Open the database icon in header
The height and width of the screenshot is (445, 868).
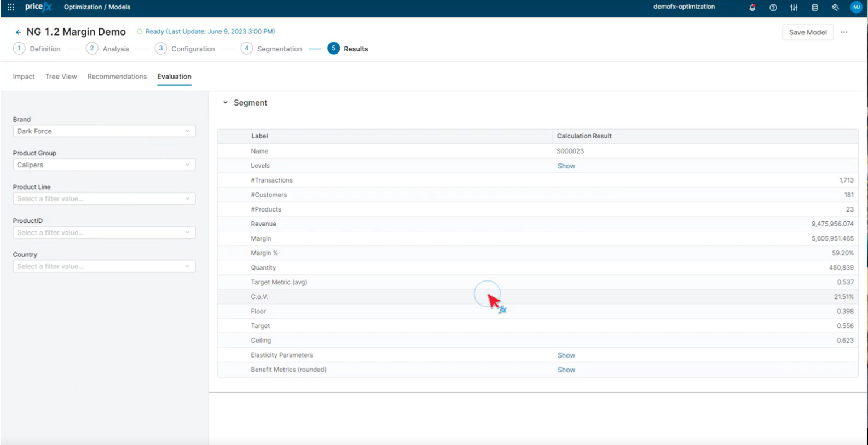814,8
